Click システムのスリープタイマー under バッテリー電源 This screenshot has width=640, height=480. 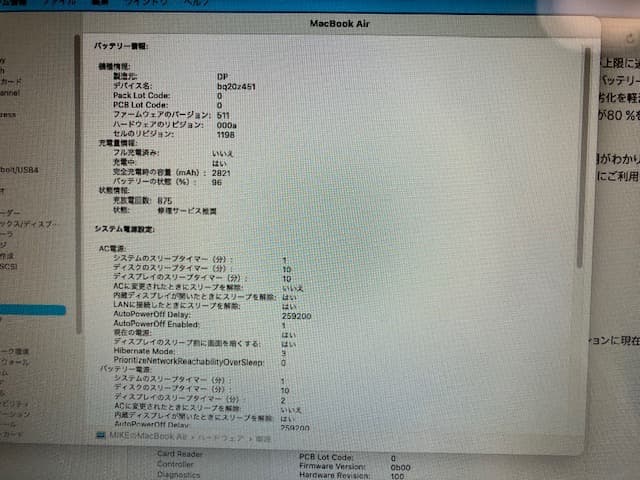(x=172, y=380)
